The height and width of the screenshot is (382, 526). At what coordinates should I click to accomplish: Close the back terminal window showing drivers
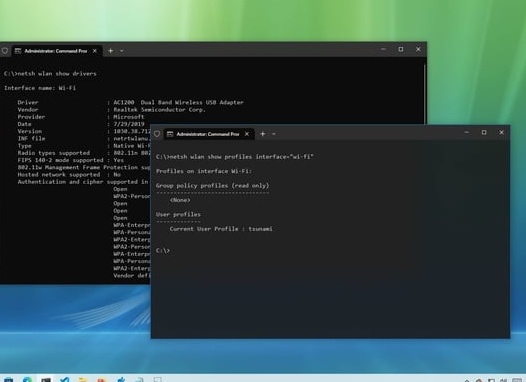click(418, 49)
